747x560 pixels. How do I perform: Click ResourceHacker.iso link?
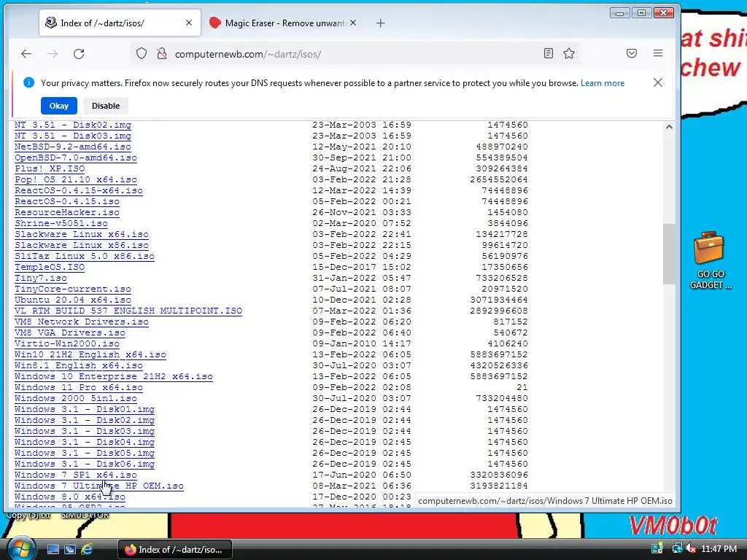[67, 212]
